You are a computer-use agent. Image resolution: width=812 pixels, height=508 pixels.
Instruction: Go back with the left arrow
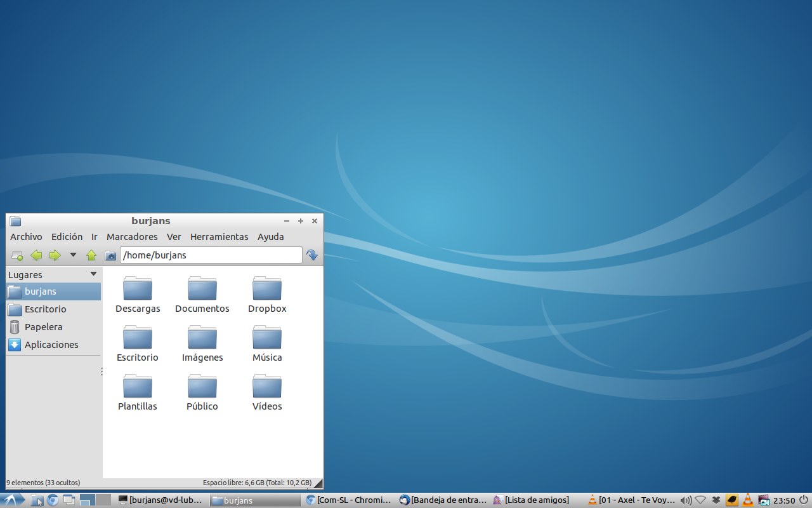36,255
